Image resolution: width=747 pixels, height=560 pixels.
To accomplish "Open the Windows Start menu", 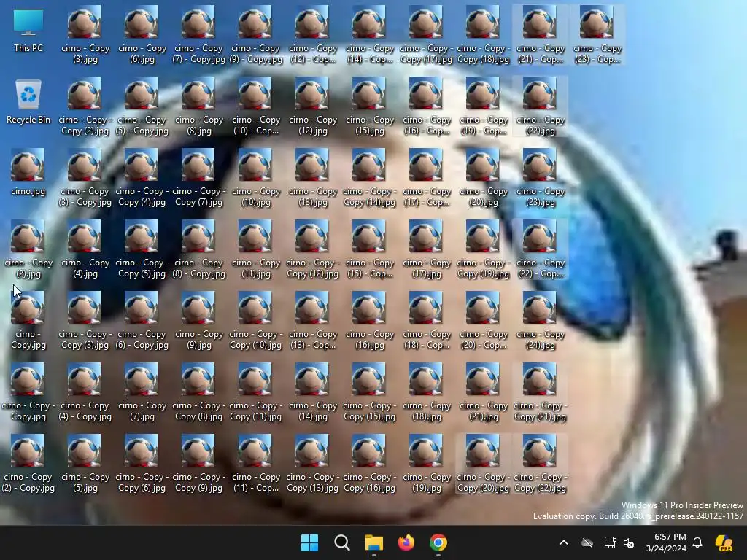I will click(309, 542).
